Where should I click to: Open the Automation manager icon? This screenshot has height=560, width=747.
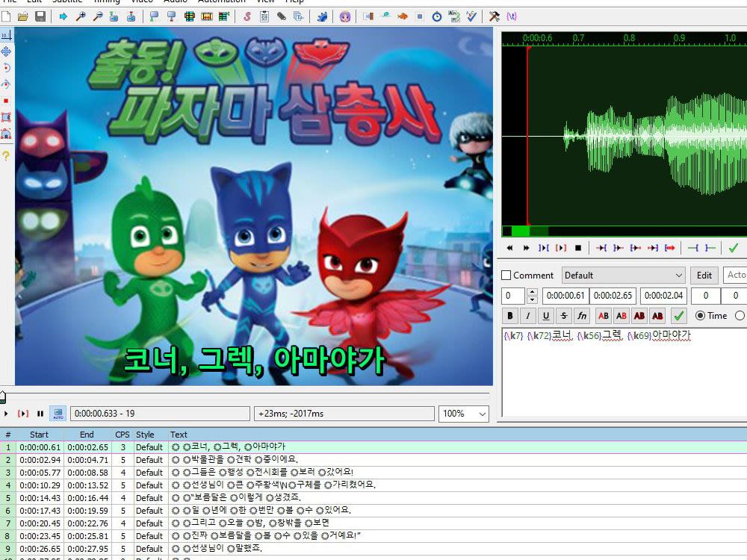point(323,16)
